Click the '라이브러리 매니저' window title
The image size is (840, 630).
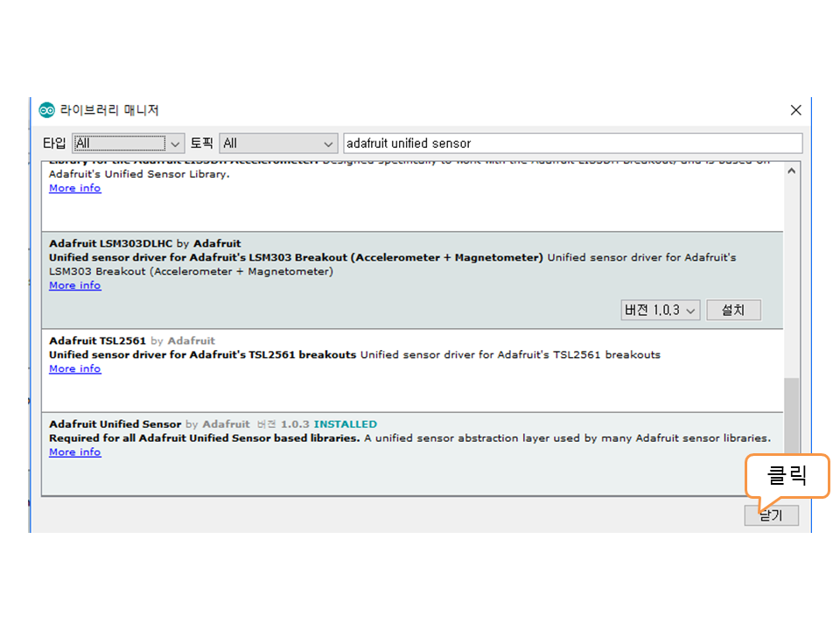point(109,110)
